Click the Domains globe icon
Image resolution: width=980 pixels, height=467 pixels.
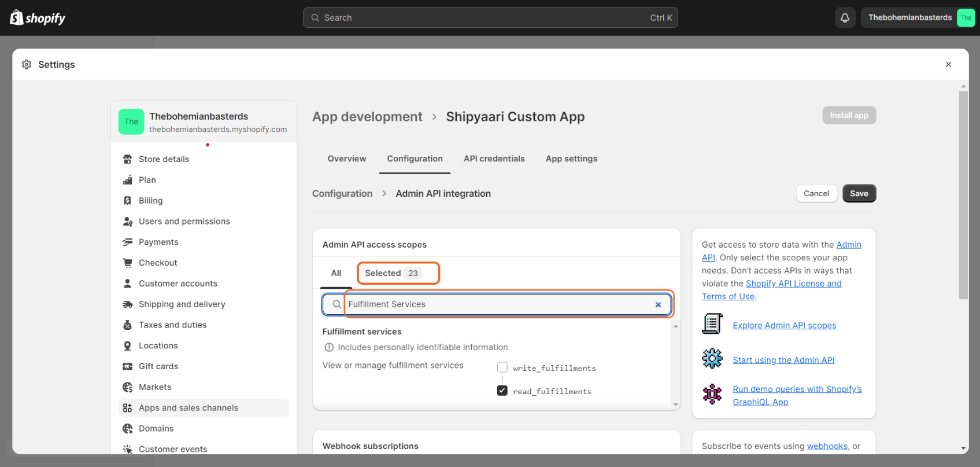tap(128, 429)
